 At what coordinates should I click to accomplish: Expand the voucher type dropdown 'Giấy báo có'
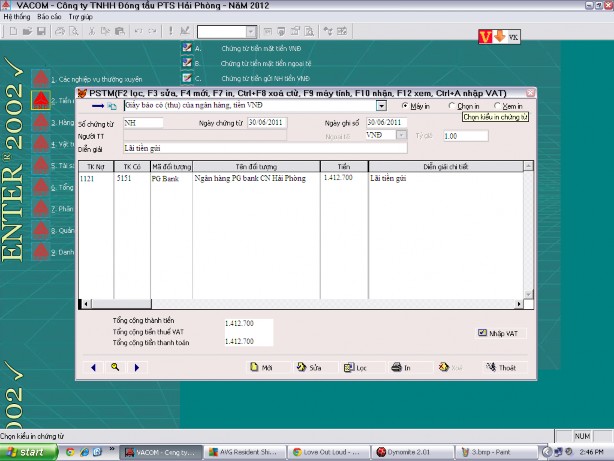tap(381, 105)
